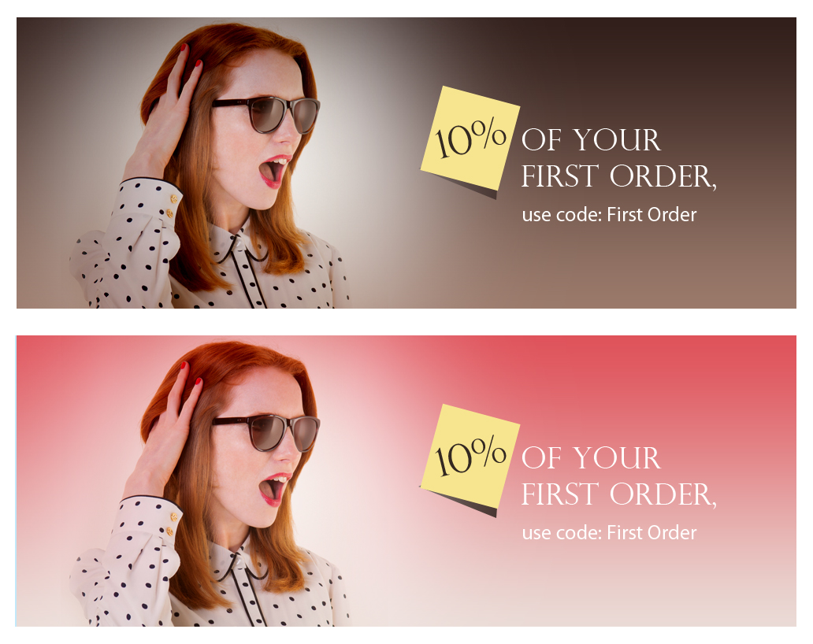Select the "use code: First Order" text on brown banner
The width and height of the screenshot is (813, 644).
click(609, 214)
